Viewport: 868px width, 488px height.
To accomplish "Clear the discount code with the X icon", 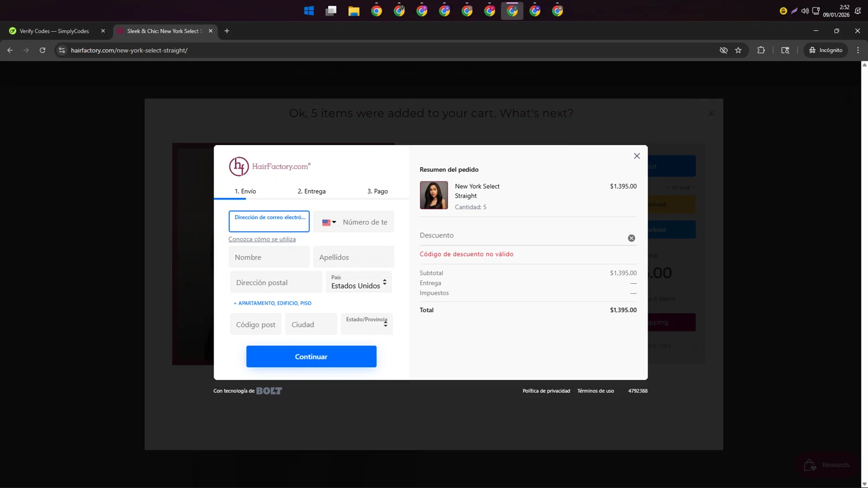I will pos(631,238).
